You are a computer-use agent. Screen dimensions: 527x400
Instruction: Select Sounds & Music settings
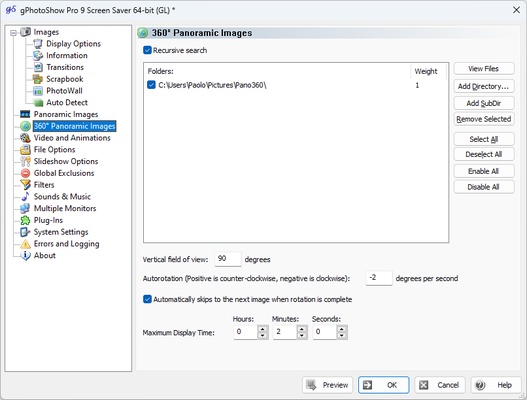[x=62, y=197]
